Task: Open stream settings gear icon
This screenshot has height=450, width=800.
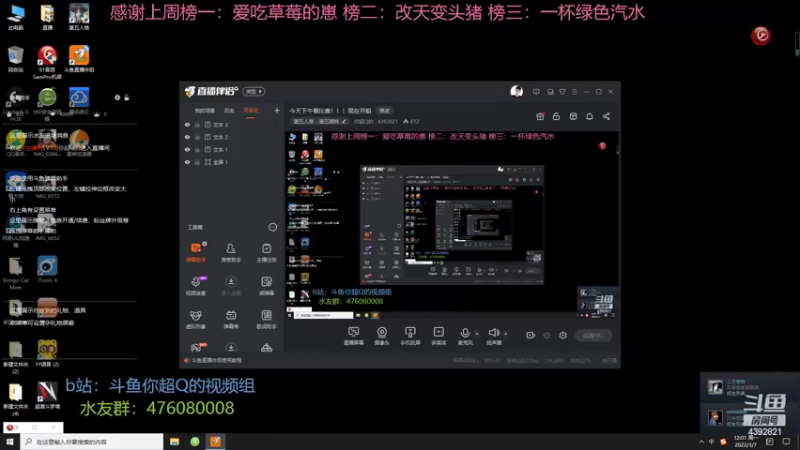Action: [x=563, y=335]
